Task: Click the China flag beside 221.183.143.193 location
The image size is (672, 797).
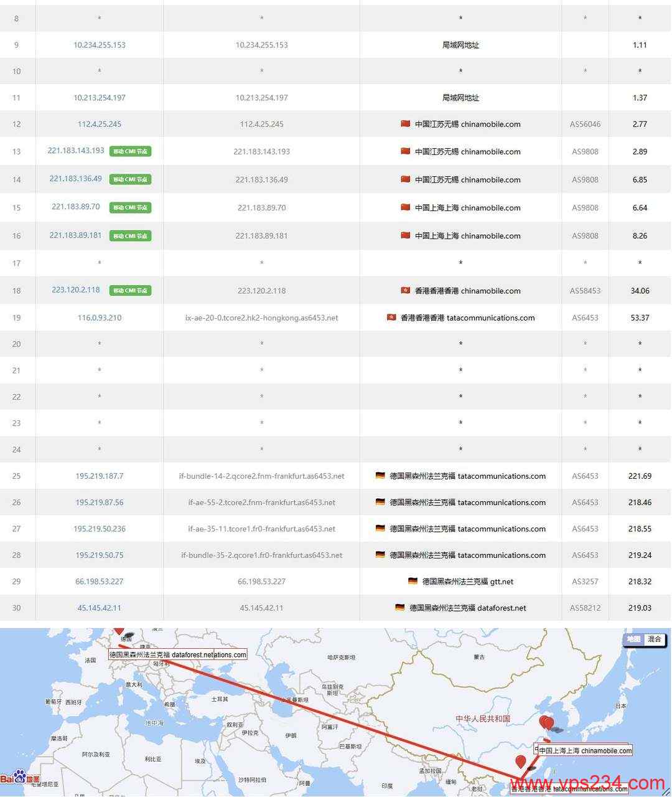Action: pos(406,151)
